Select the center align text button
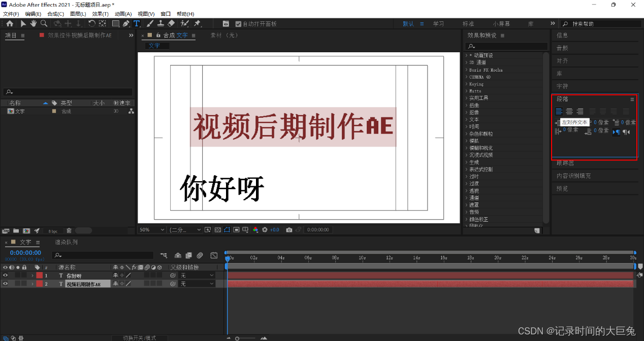The height and width of the screenshot is (341, 644). point(569,111)
